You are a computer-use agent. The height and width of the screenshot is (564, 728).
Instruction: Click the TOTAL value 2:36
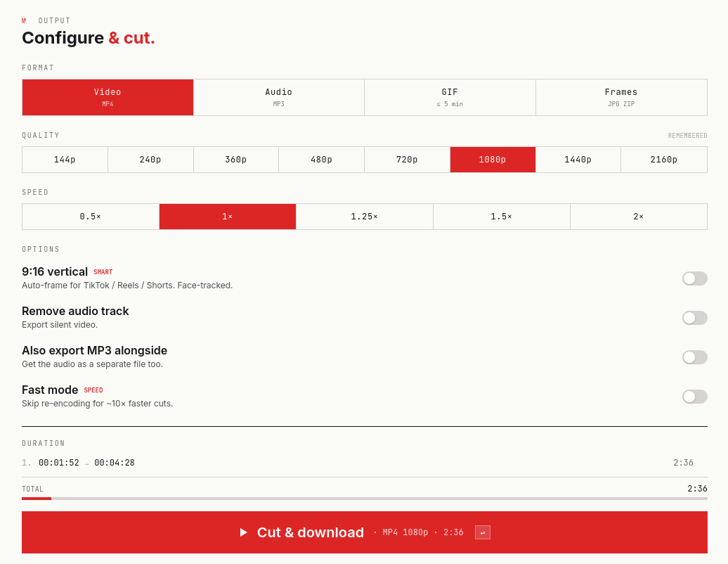tap(697, 489)
